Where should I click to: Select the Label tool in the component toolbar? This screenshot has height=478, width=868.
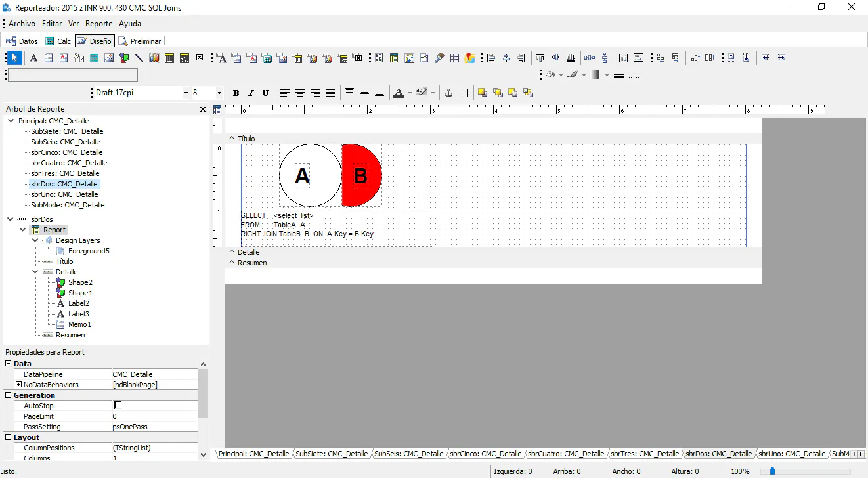[33, 58]
